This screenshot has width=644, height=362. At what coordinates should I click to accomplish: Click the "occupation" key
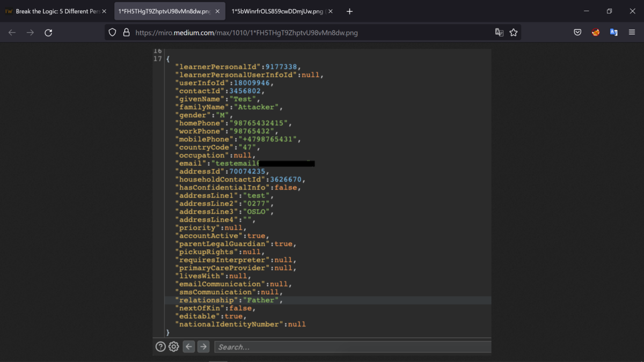(x=201, y=155)
